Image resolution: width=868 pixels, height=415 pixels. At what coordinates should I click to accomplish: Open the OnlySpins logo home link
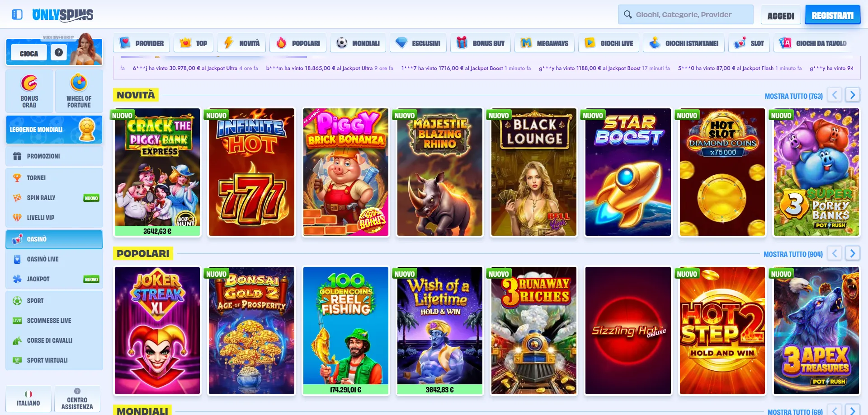(63, 15)
